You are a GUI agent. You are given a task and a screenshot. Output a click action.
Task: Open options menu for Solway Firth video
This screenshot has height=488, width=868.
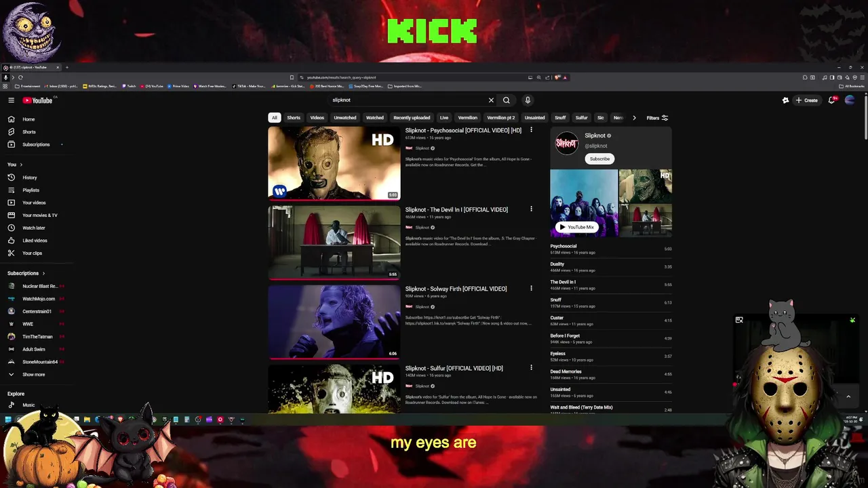coord(531,289)
